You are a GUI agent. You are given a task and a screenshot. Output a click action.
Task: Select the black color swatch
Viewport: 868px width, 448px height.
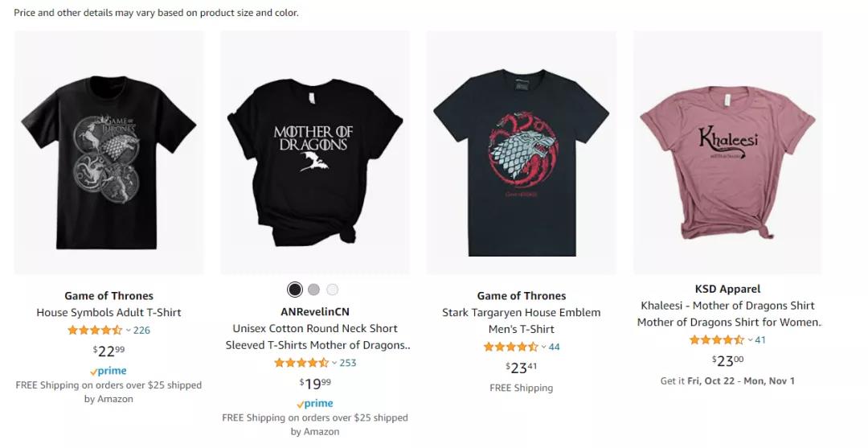pos(295,290)
